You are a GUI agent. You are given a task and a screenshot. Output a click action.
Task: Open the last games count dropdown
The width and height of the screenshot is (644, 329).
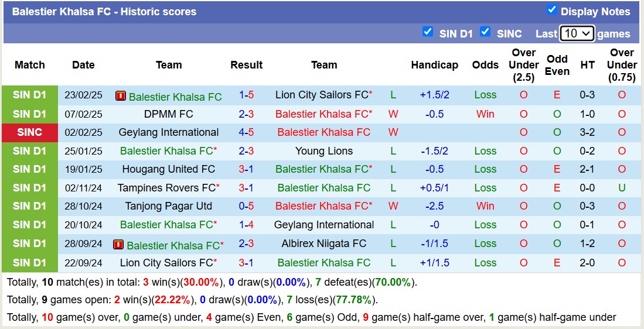point(577,33)
